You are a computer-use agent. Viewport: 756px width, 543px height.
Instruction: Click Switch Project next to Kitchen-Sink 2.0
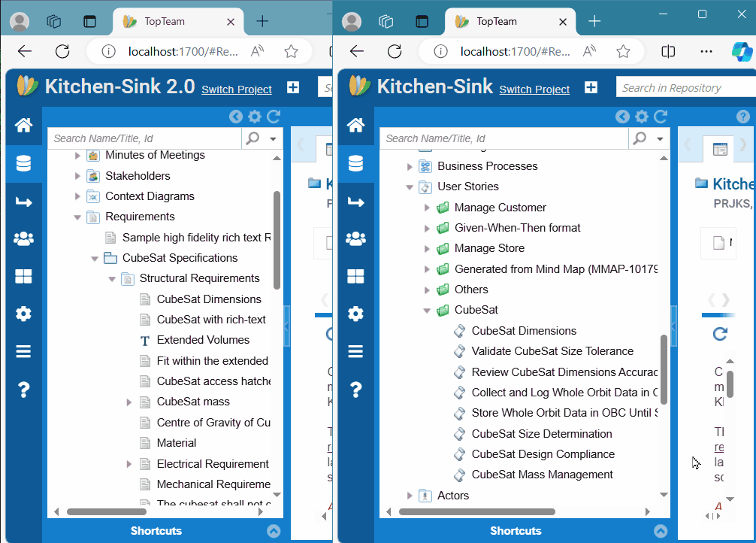pos(237,89)
